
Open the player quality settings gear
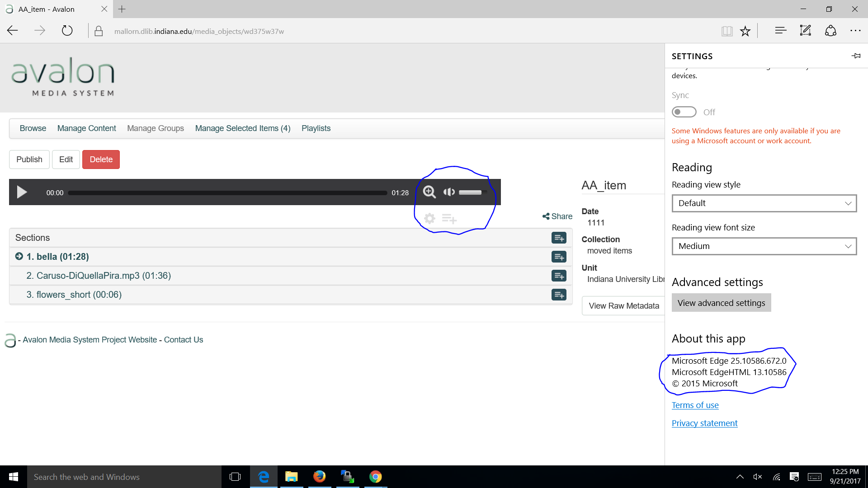tap(429, 218)
